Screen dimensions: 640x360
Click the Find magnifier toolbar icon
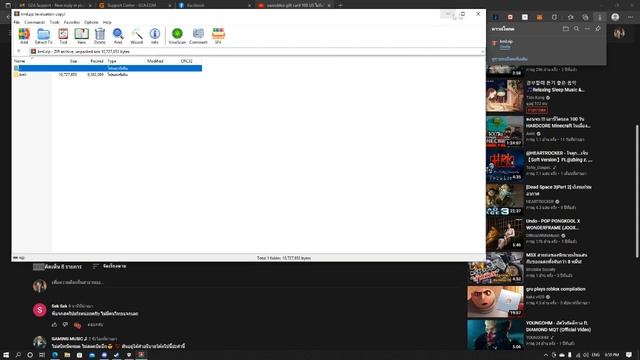tap(118, 36)
